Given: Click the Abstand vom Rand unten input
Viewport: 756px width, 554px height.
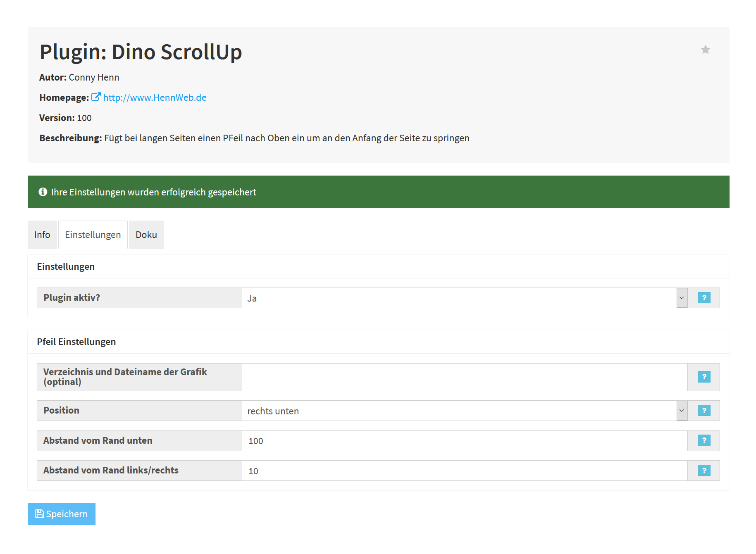Looking at the screenshot, I should (464, 441).
